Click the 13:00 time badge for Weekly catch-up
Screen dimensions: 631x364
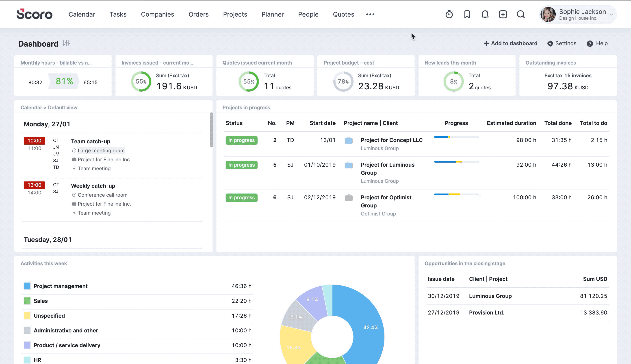pyautogui.click(x=34, y=185)
